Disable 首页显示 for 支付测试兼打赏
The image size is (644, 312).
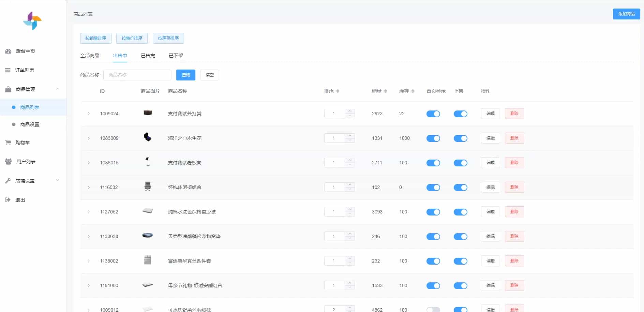point(433,114)
